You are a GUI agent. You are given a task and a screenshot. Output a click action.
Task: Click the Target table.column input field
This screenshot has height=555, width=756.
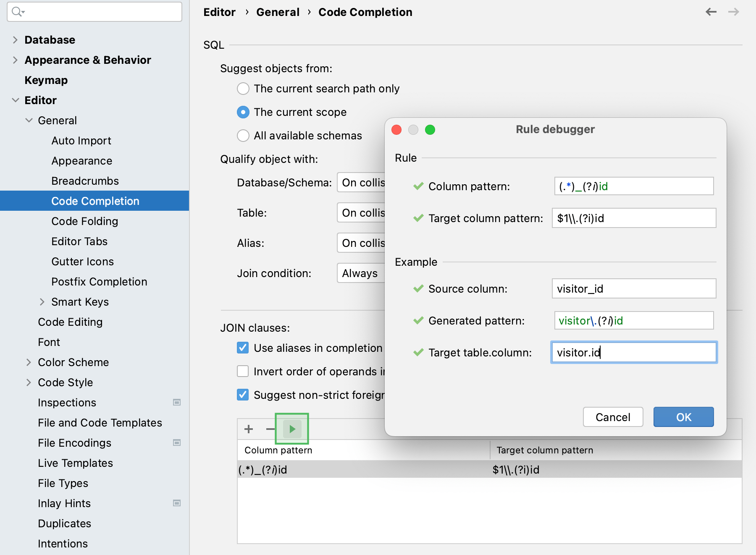[634, 352]
